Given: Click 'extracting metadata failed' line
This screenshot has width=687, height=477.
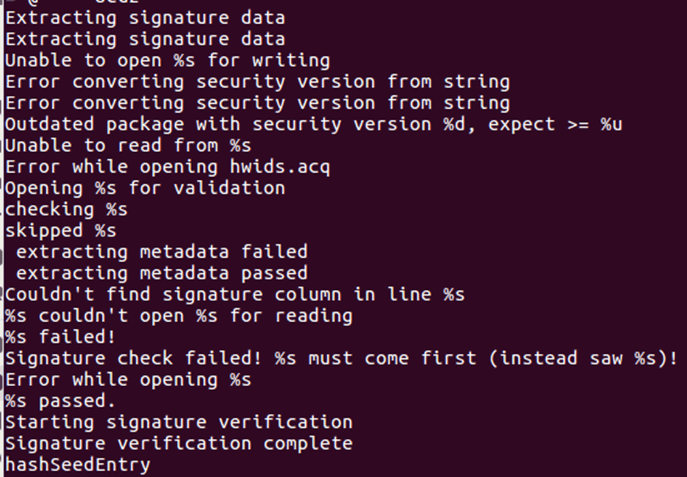Looking at the screenshot, I should click(x=162, y=252).
